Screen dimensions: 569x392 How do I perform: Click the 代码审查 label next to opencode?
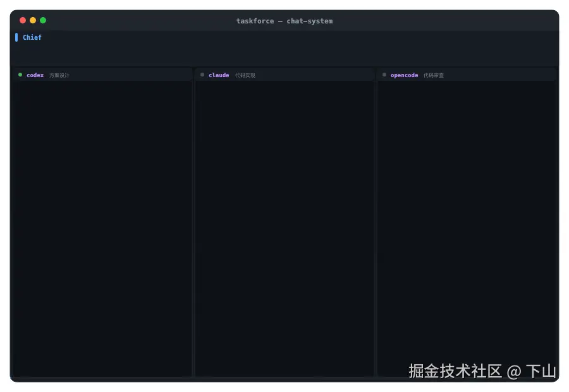coord(434,75)
